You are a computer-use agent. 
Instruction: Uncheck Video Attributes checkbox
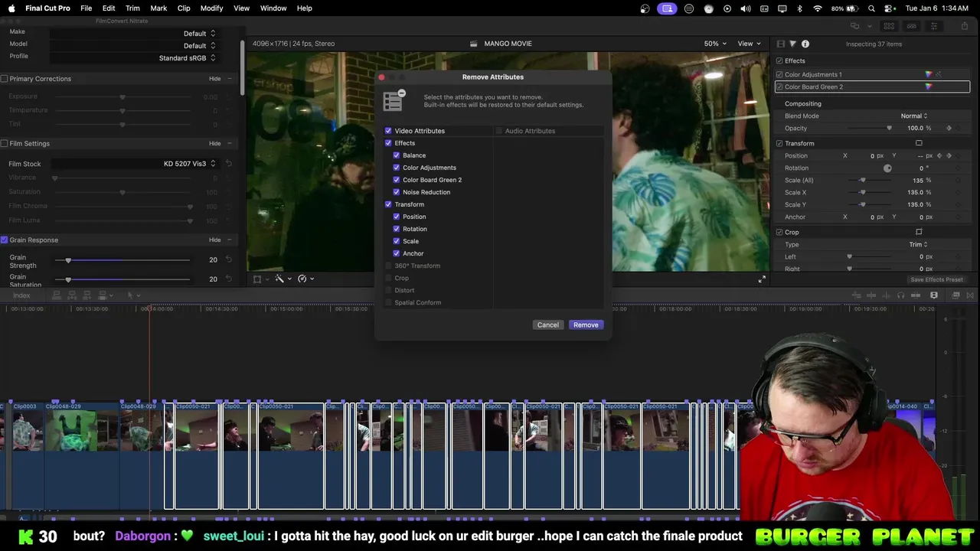tap(388, 131)
